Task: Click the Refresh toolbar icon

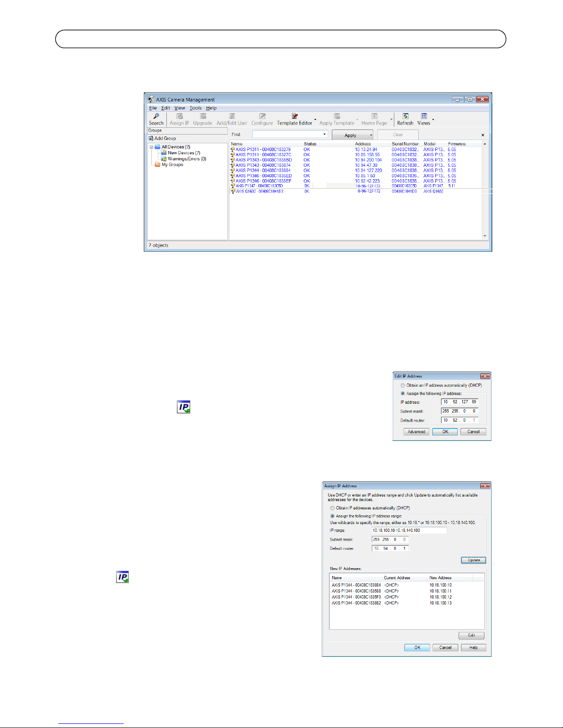Action: [x=405, y=117]
